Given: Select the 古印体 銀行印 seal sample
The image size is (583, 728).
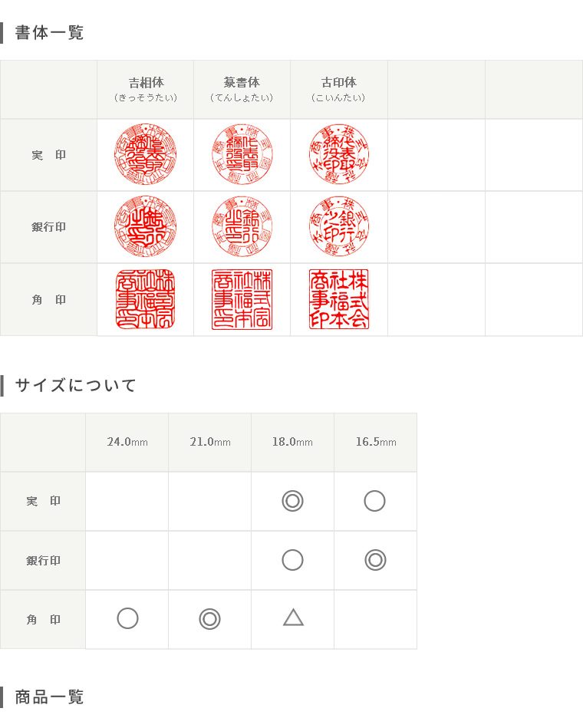Looking at the screenshot, I should coord(339,226).
